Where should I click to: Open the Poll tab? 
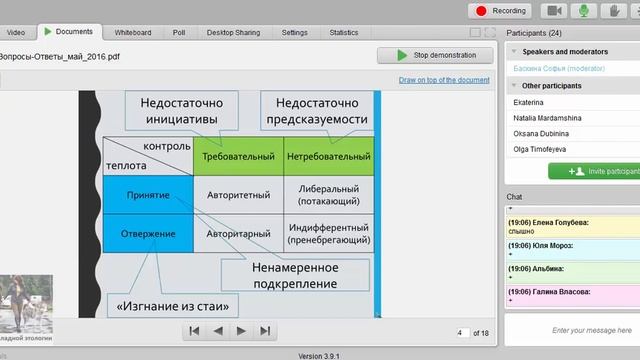coord(179,33)
